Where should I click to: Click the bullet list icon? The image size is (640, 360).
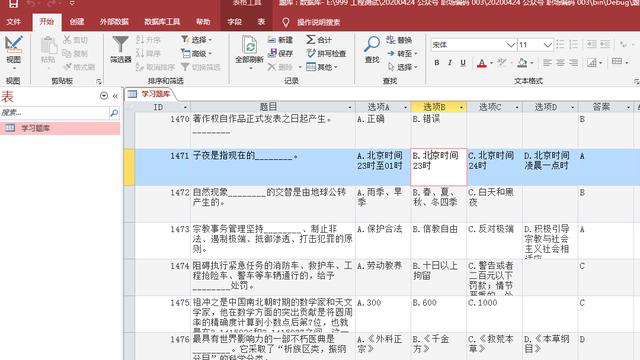560,44
